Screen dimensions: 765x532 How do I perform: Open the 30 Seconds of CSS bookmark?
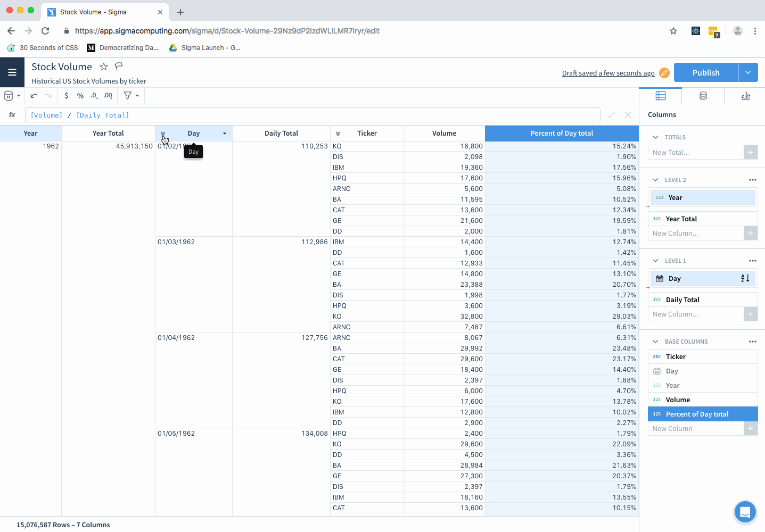(43, 48)
